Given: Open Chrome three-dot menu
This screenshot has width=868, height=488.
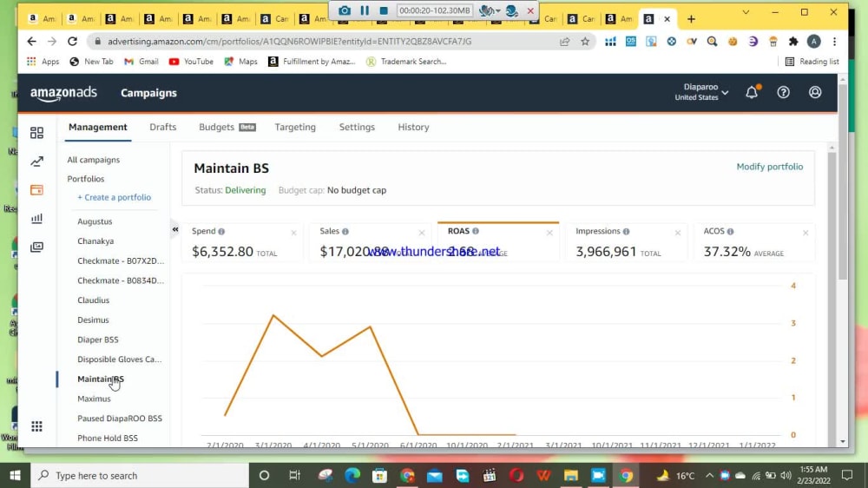Looking at the screenshot, I should [x=834, y=42].
